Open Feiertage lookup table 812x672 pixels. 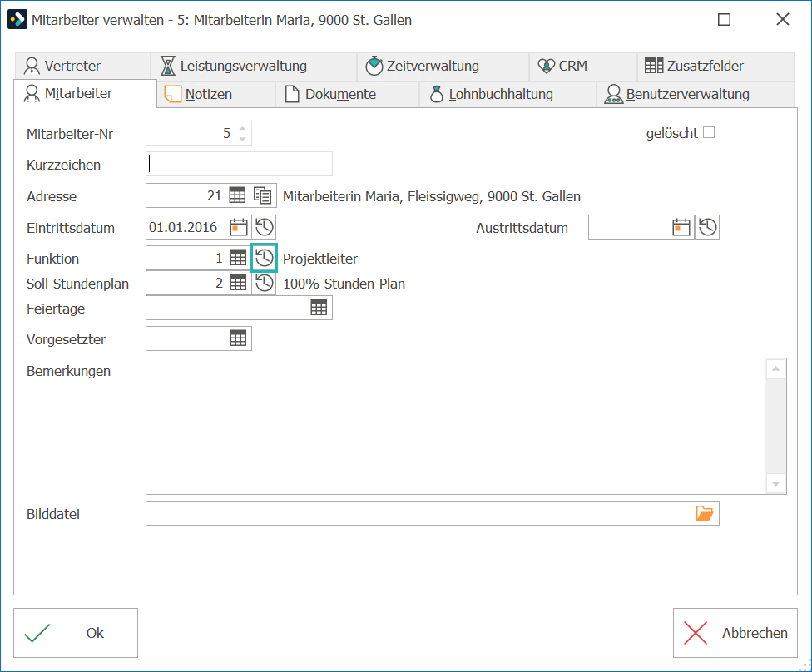pyautogui.click(x=319, y=308)
